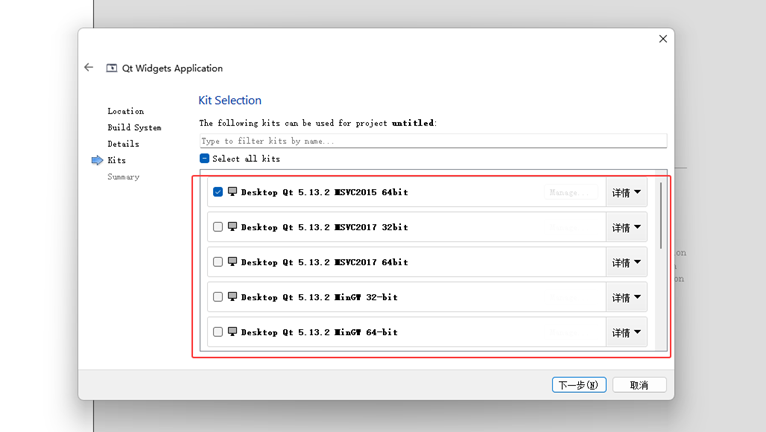
Task: Go back with the arrow icon
Action: point(88,67)
